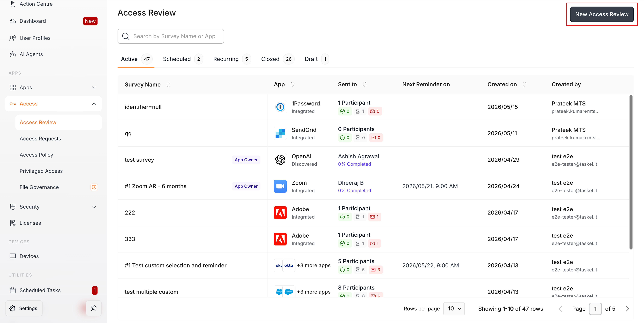
Task: Click the unpin sidebar icon button
Action: (94, 308)
